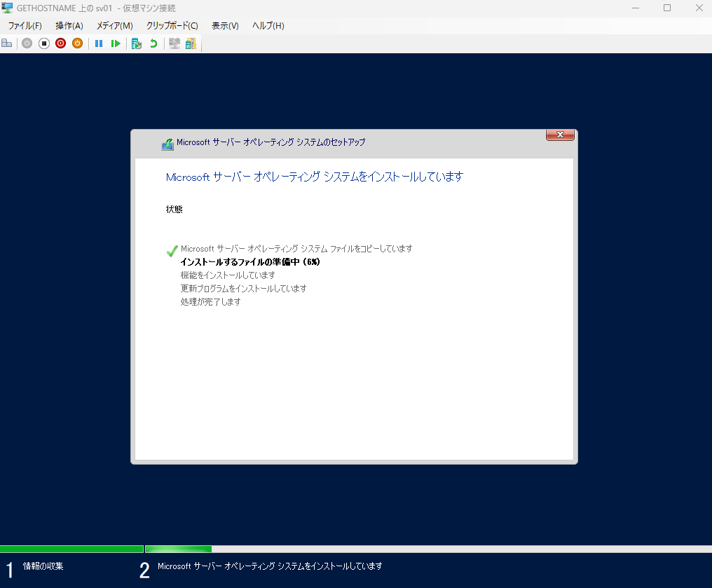Click the Share/zip resources toolbar icon
Screen dimensions: 712x588
[191, 43]
